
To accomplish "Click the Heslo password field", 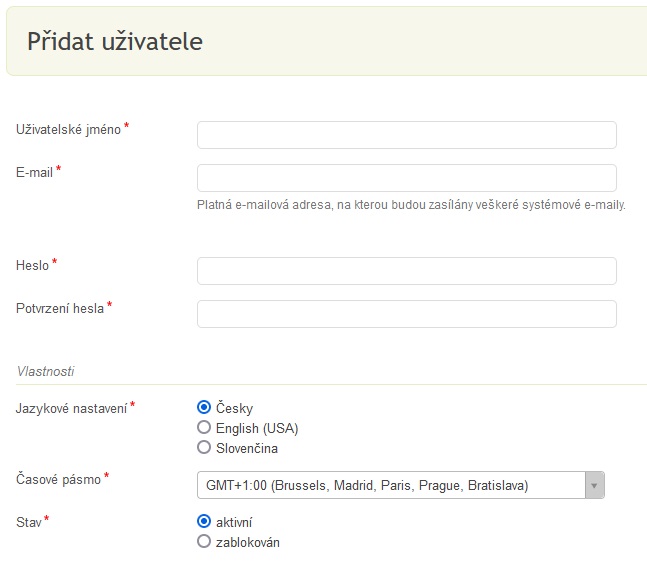I will [407, 271].
